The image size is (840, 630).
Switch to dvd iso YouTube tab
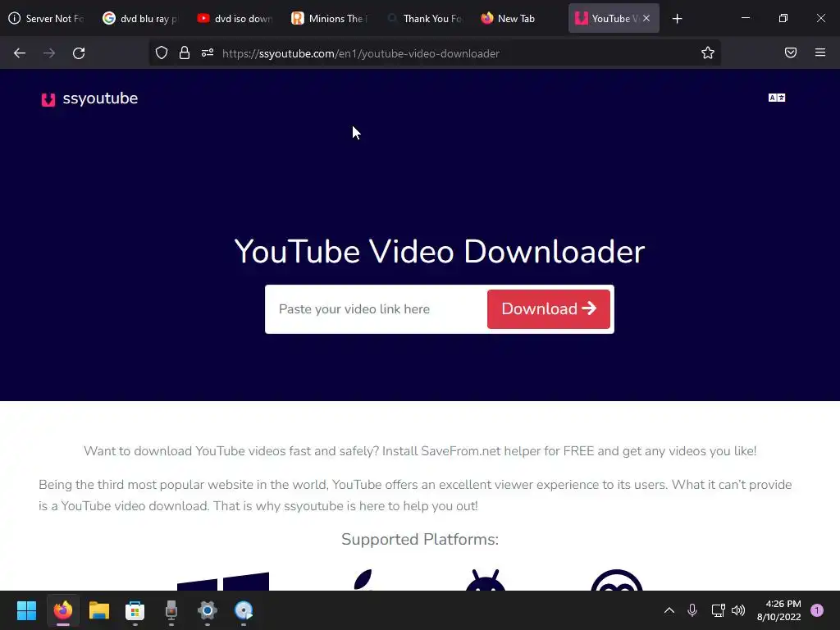tap(235, 18)
